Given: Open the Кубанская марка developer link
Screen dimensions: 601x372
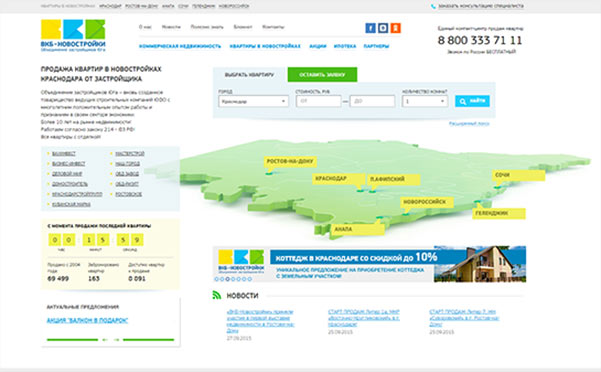Looking at the screenshot, I should (x=71, y=204).
